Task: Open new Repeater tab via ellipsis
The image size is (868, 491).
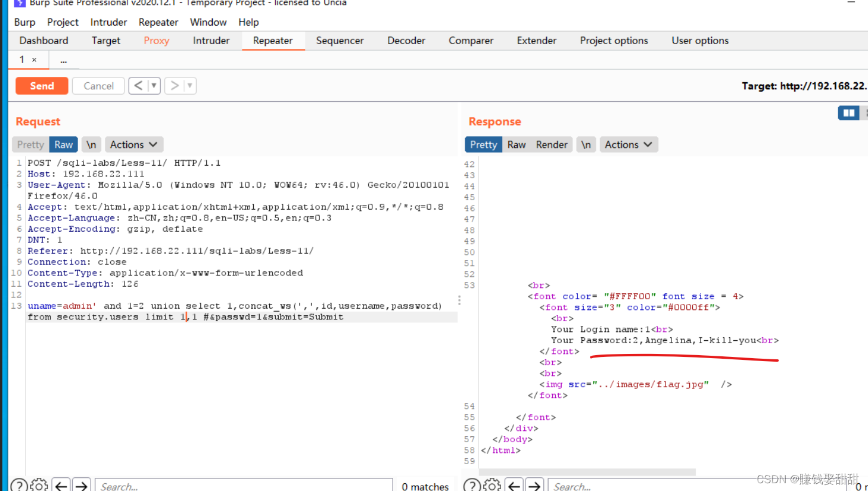Action: (x=64, y=60)
